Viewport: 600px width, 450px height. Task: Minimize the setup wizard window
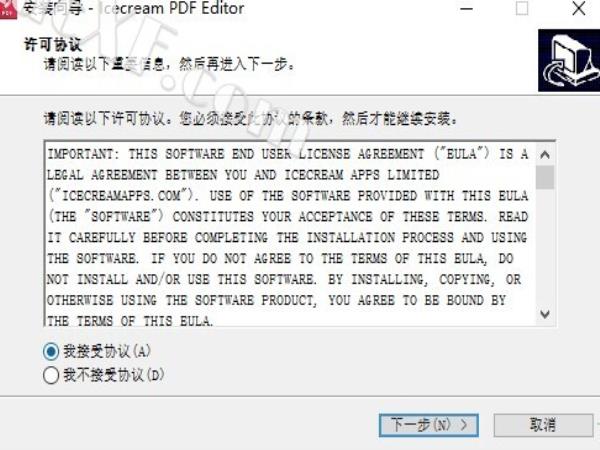click(466, 8)
